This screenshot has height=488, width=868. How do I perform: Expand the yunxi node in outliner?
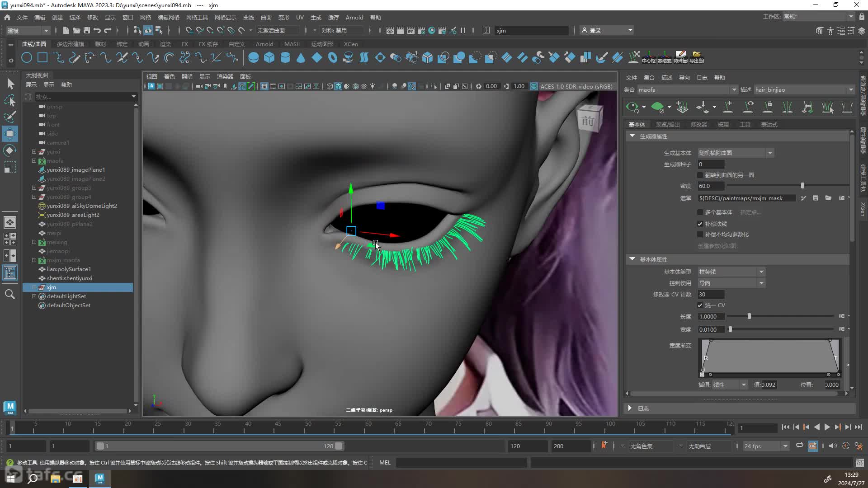[x=34, y=152]
